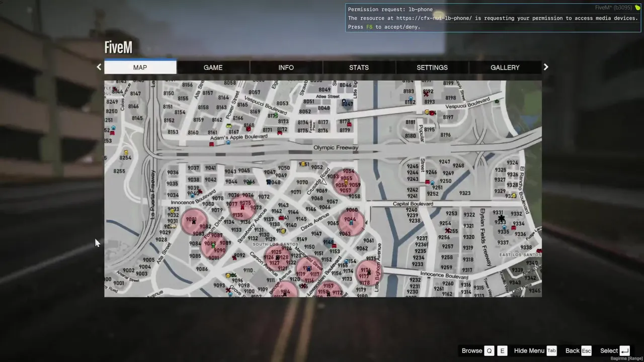
Task: Click the lb-phone permission request notification
Action: (493, 18)
